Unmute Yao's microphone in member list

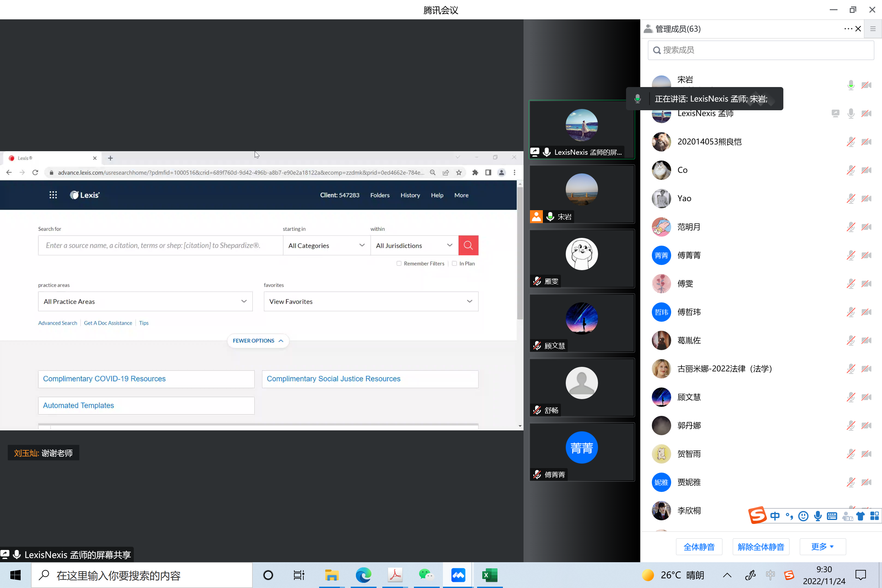(851, 198)
